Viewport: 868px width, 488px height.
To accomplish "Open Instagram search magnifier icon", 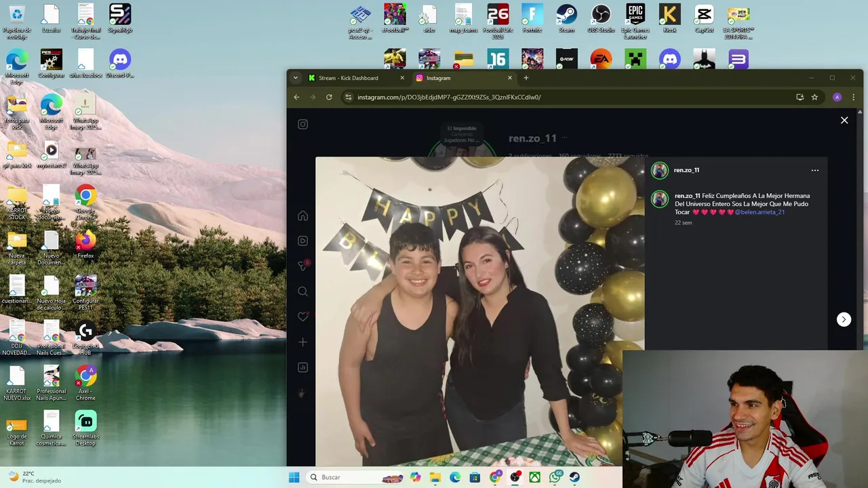I will (x=303, y=291).
